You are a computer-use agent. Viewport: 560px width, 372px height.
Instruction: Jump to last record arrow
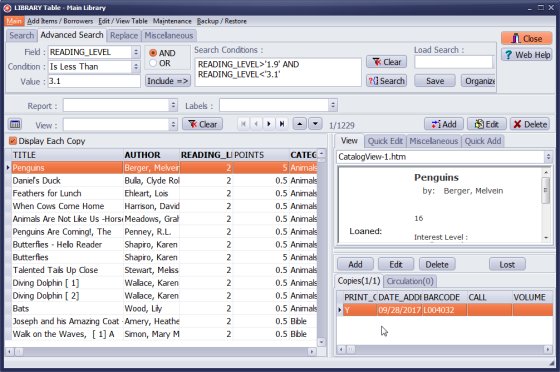click(282, 124)
